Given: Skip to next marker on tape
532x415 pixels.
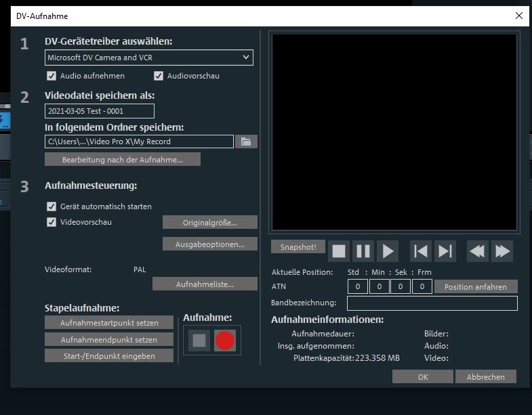Looking at the screenshot, I should click(x=445, y=251).
